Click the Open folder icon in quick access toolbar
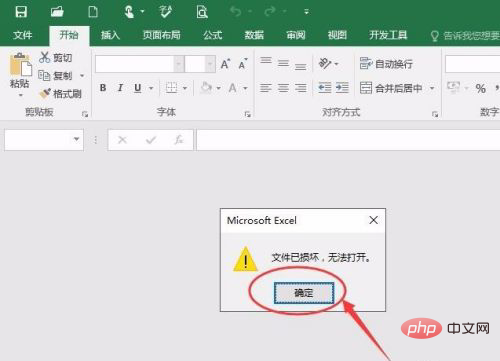This screenshot has height=361, width=500. [57, 12]
